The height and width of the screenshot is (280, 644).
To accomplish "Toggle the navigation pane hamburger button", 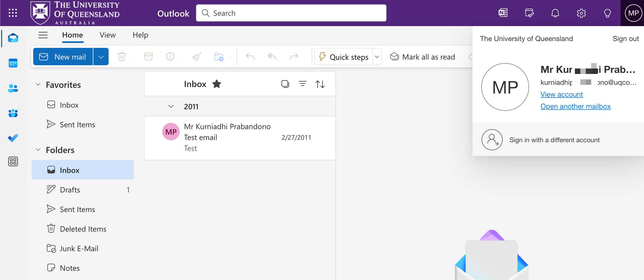I will [43, 35].
